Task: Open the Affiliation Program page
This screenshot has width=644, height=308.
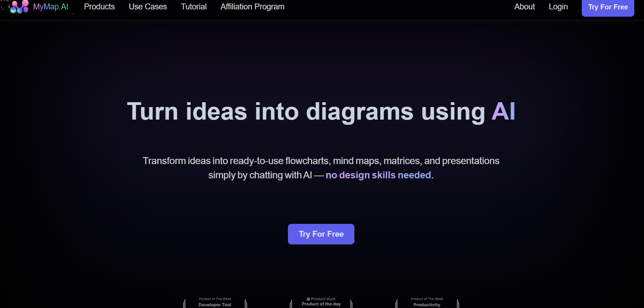Action: (252, 7)
